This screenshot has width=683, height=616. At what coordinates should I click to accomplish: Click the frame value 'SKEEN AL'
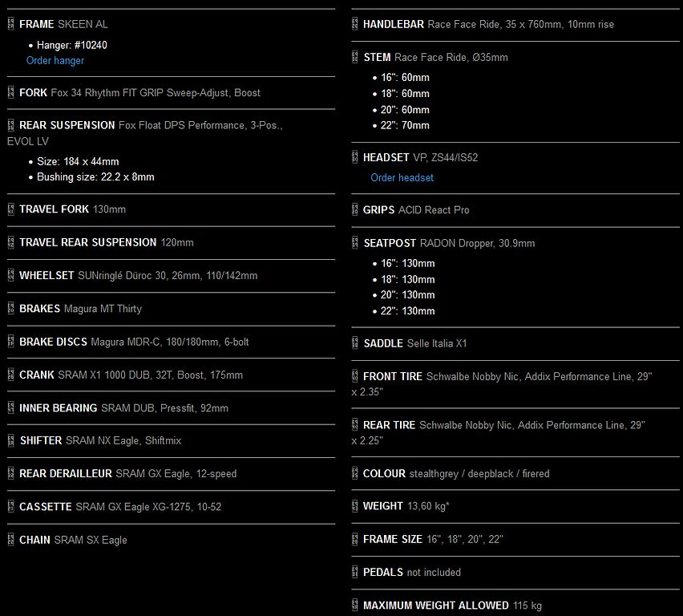pyautogui.click(x=83, y=24)
